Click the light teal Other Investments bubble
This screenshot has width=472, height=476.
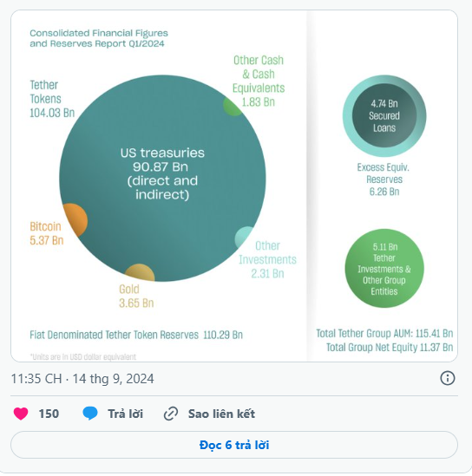244,237
